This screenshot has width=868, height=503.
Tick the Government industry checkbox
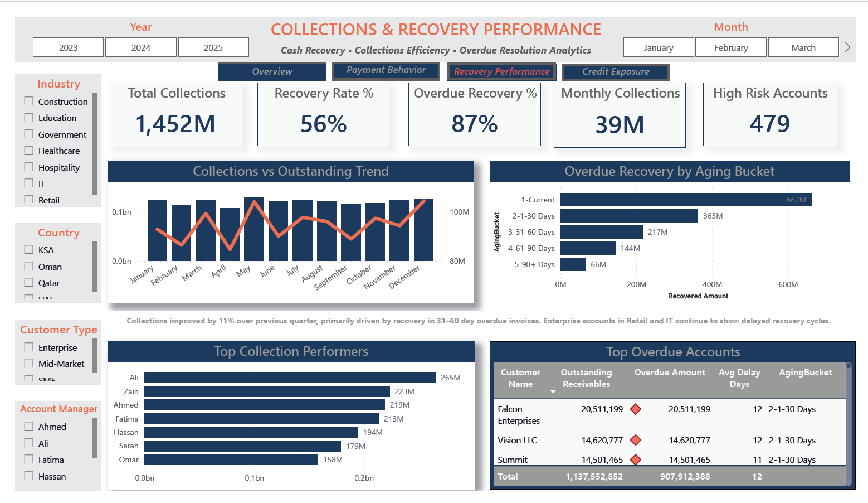tap(29, 134)
